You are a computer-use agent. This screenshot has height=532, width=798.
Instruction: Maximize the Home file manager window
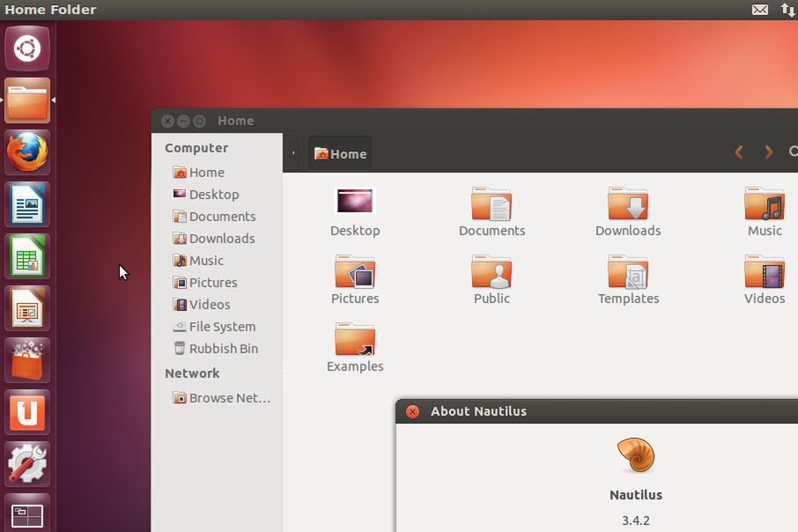[199, 122]
